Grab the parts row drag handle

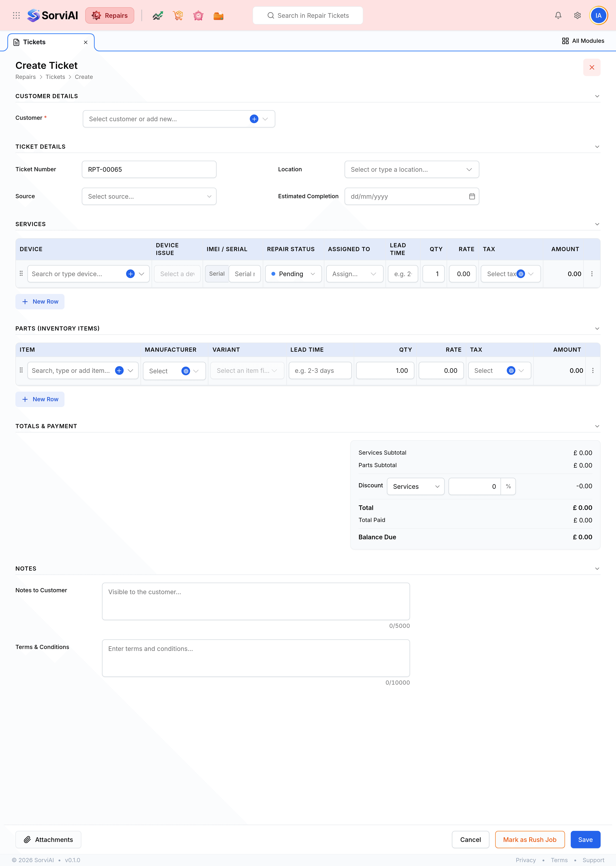21,370
